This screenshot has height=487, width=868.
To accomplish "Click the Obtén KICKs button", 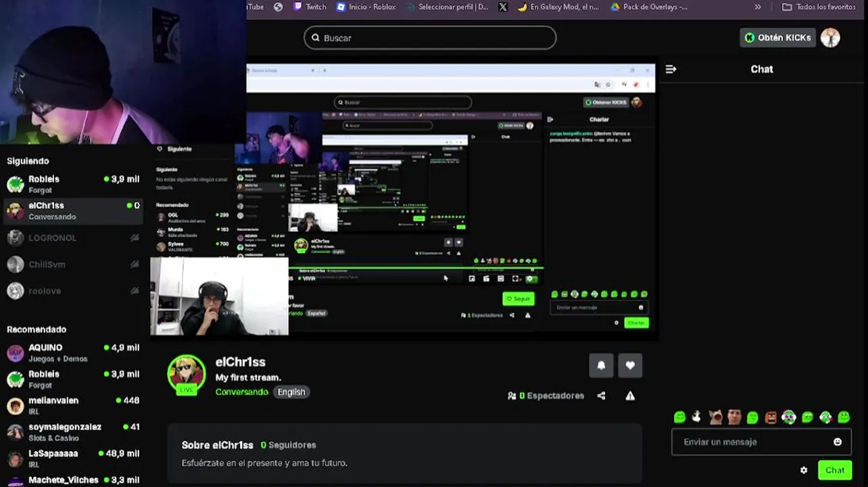I will tap(778, 38).
